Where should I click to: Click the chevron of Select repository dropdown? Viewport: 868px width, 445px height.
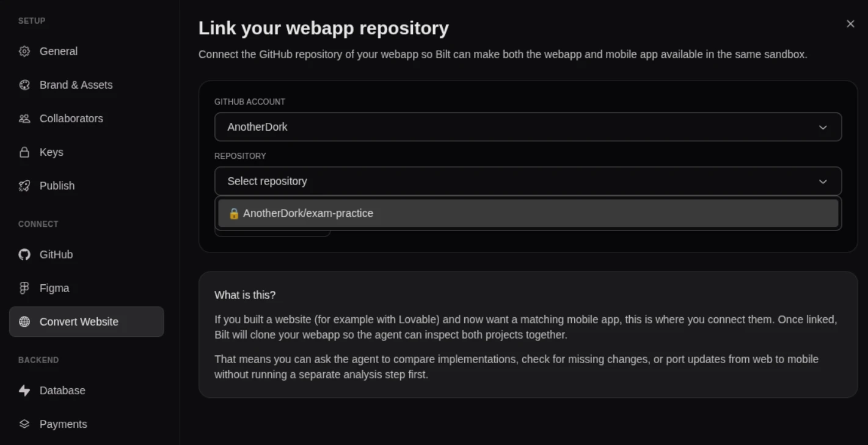[x=823, y=182]
